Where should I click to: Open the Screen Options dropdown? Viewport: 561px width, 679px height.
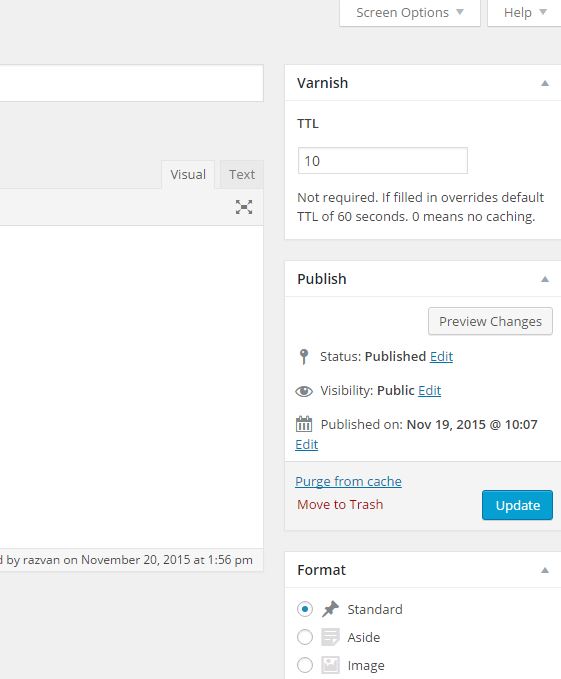tap(410, 13)
